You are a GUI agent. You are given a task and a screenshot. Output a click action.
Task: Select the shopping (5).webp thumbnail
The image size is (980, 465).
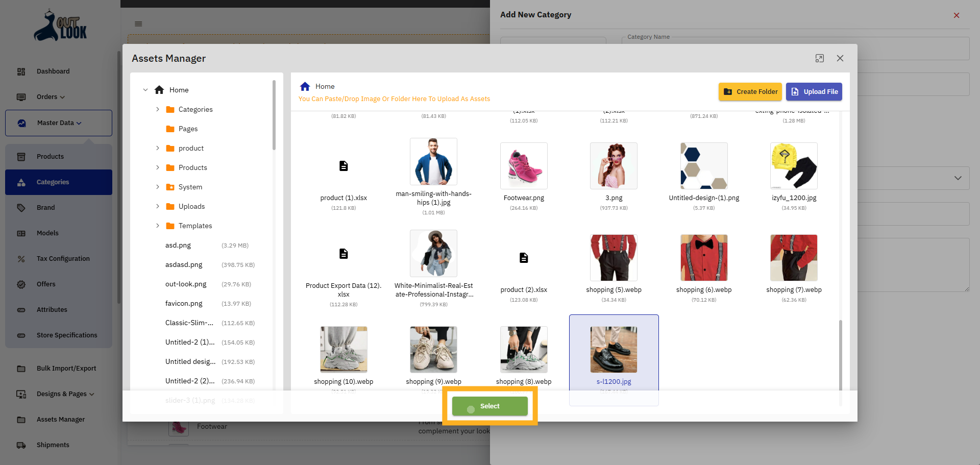coord(614,258)
